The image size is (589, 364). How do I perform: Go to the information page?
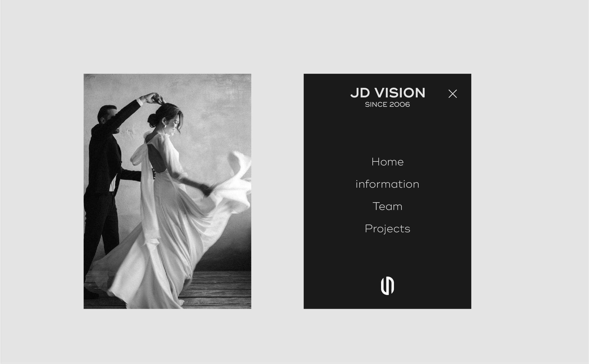tap(388, 184)
